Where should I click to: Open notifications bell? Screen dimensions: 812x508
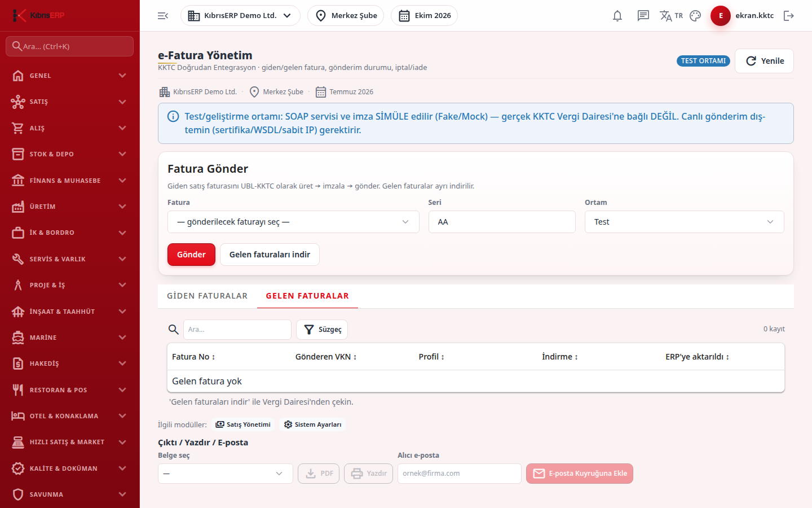(x=617, y=16)
